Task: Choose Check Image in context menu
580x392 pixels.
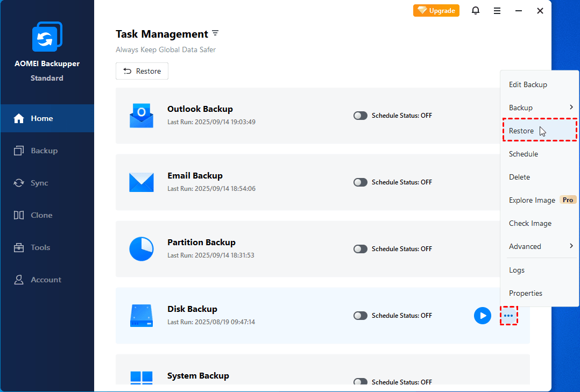Action: 530,223
